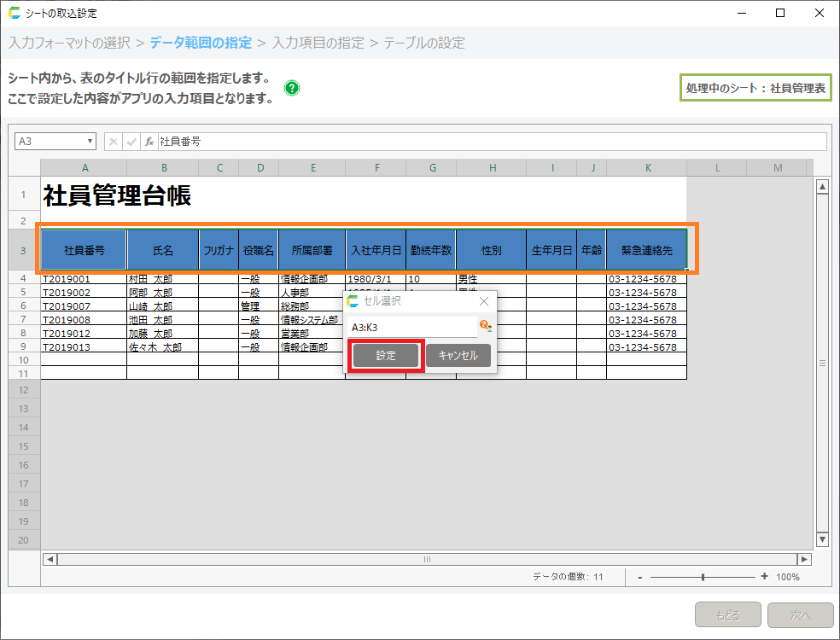Image resolution: width=840 pixels, height=640 pixels.
Task: Select column L header
Action: pos(717,168)
